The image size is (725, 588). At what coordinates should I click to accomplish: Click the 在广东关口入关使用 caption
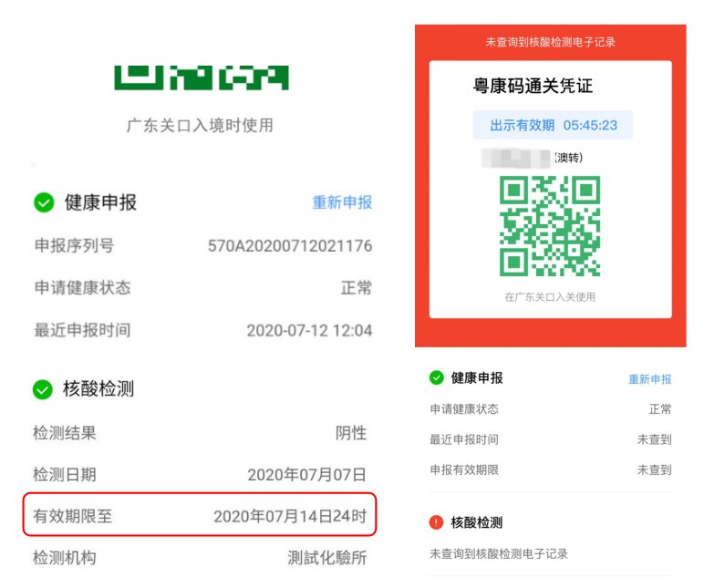[x=550, y=297]
